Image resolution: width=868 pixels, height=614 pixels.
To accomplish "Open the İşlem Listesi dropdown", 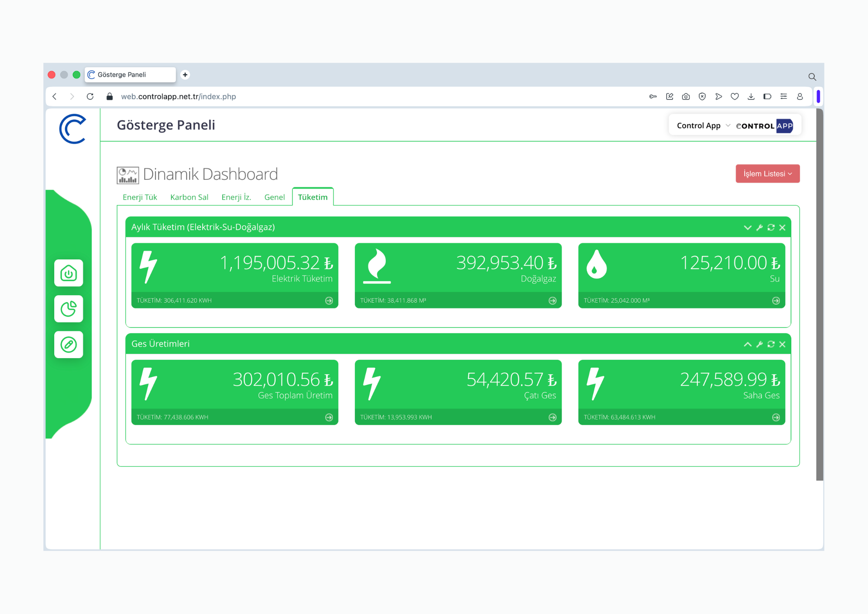I will click(x=767, y=174).
